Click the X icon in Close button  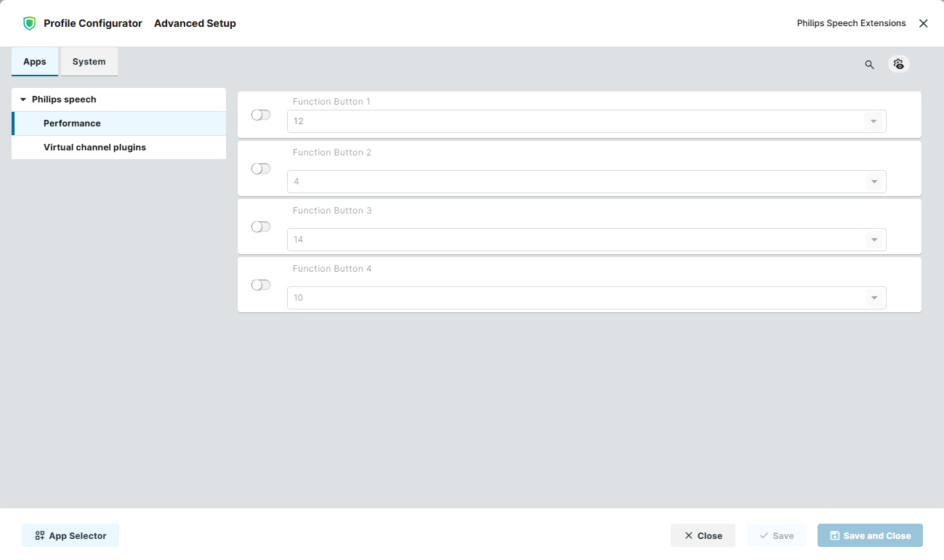click(x=688, y=535)
